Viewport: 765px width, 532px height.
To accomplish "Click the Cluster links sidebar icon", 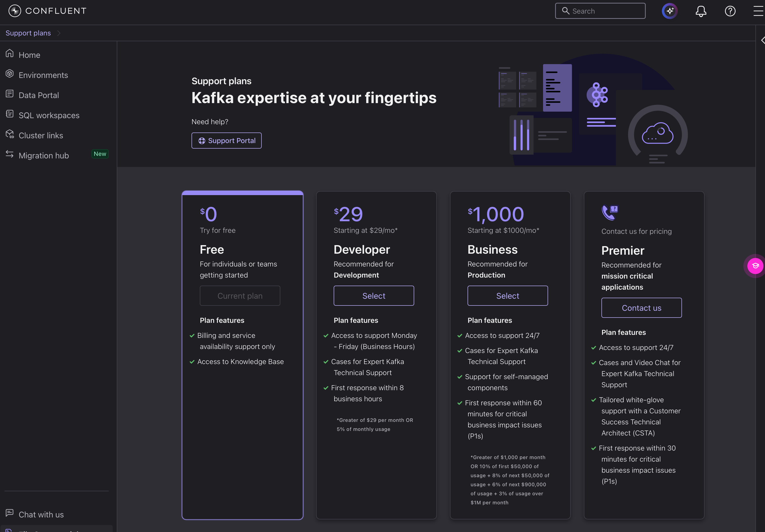I will 10,134.
